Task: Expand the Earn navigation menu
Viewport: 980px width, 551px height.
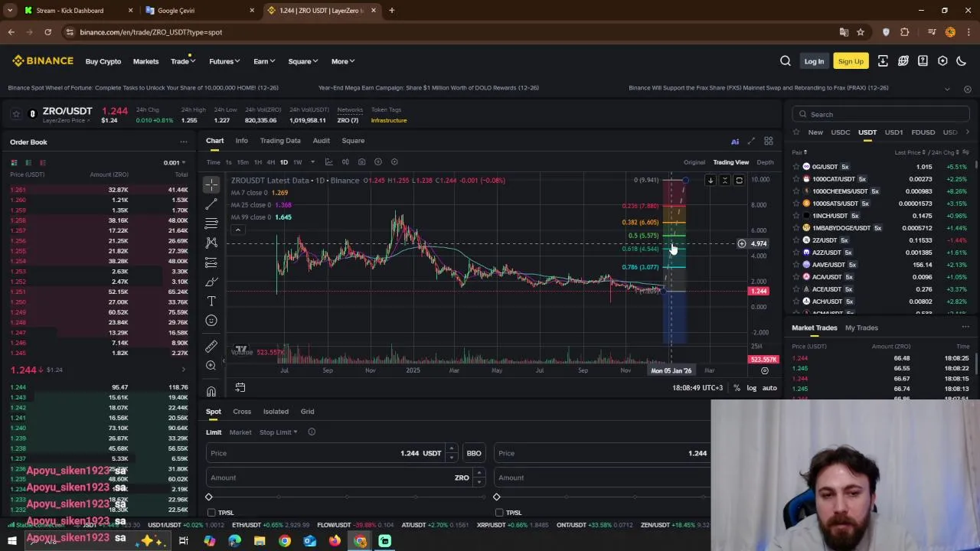Action: (264, 61)
